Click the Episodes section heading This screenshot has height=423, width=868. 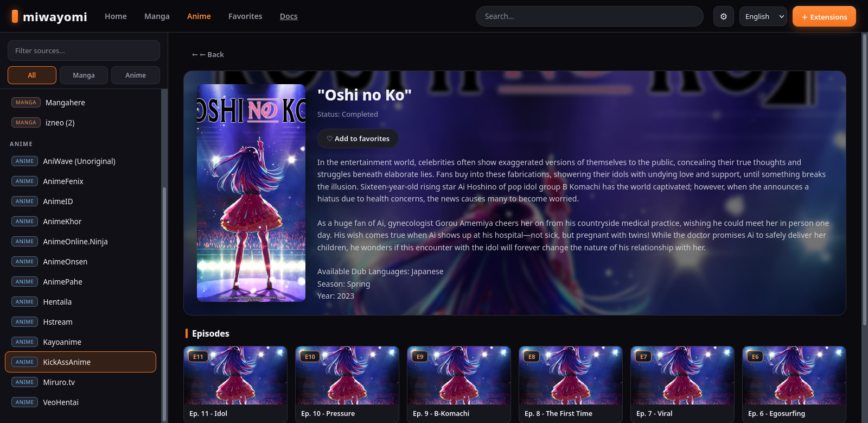point(210,333)
